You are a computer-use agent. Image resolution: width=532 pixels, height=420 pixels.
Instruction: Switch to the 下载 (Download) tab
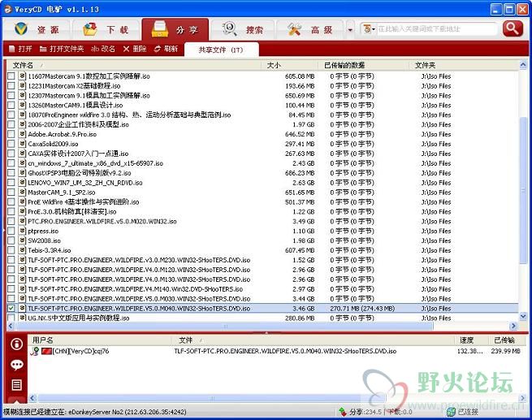[106, 29]
